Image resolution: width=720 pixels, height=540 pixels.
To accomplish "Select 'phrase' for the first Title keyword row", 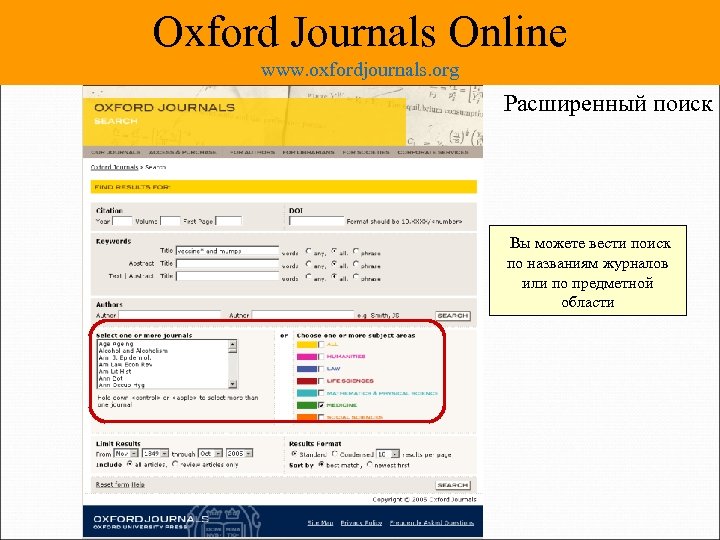I will 356,252.
